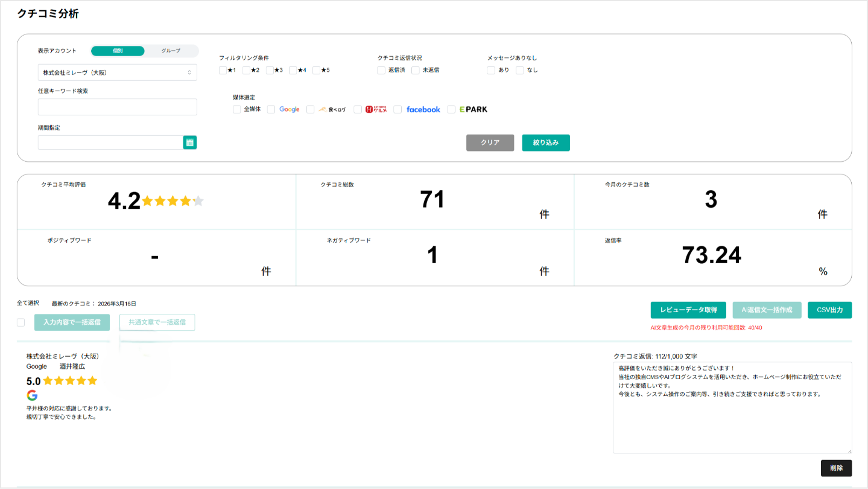Click the クリア button
Image resolution: width=868 pixels, height=489 pixels.
click(x=490, y=142)
